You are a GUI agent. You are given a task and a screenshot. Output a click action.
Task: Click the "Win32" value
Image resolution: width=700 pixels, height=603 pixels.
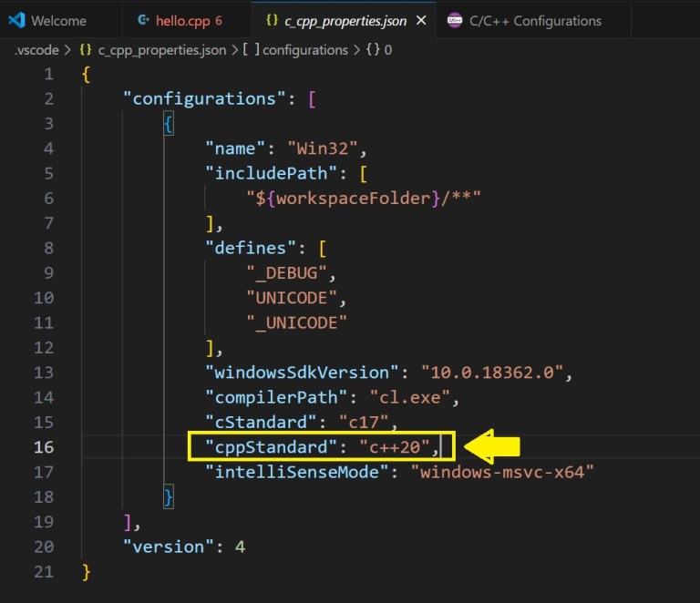(323, 148)
